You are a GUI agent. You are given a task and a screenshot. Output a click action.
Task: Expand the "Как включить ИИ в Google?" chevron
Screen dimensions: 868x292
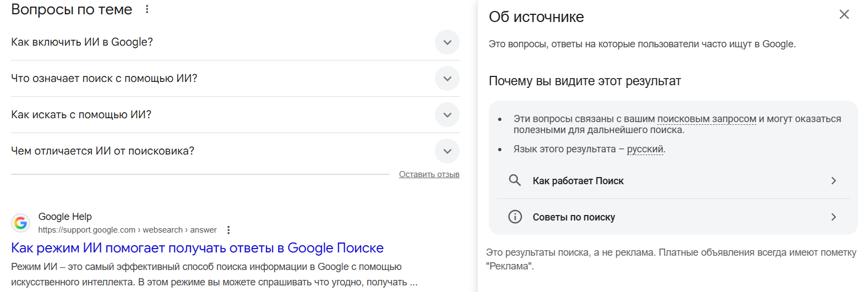(x=447, y=42)
